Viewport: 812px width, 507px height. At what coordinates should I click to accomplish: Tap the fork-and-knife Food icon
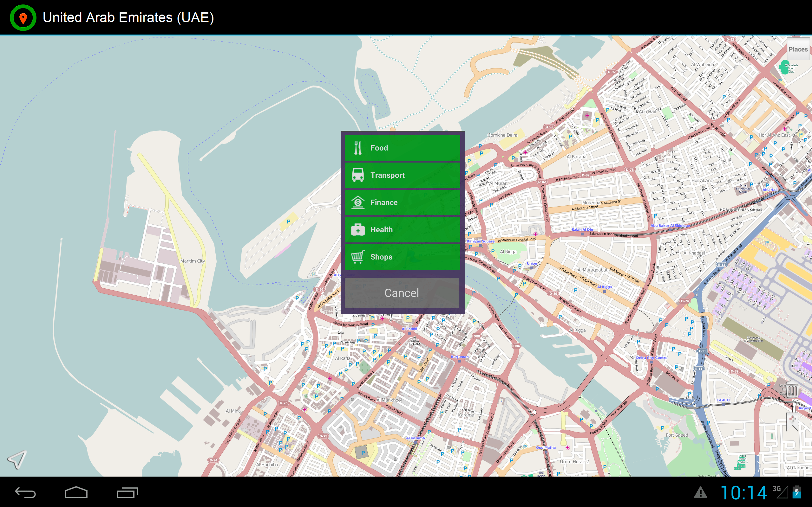[x=358, y=148]
